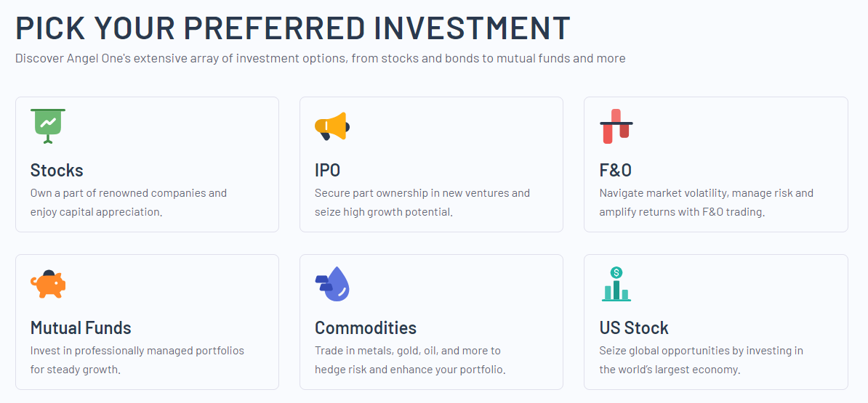Click the Commodities description about metals and gold
This screenshot has width=868, height=403.
point(410,360)
